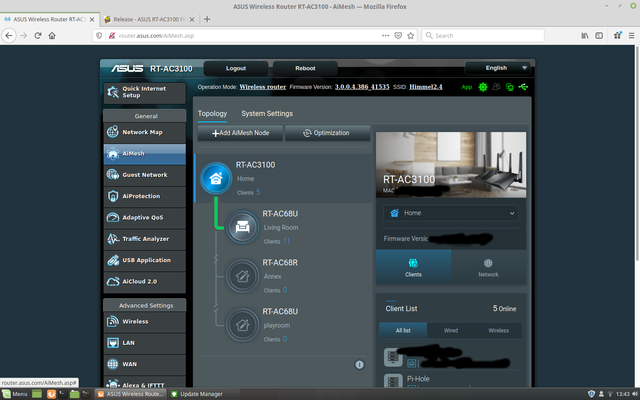Filter client list to Wired

click(451, 331)
